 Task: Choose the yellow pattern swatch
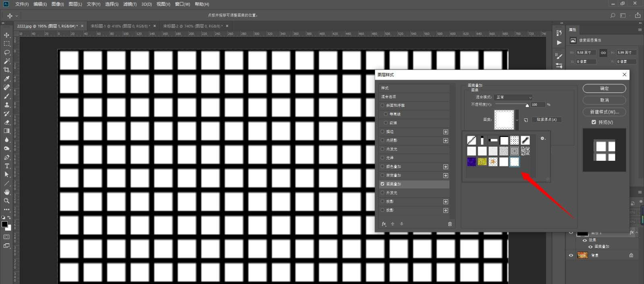tap(482, 162)
